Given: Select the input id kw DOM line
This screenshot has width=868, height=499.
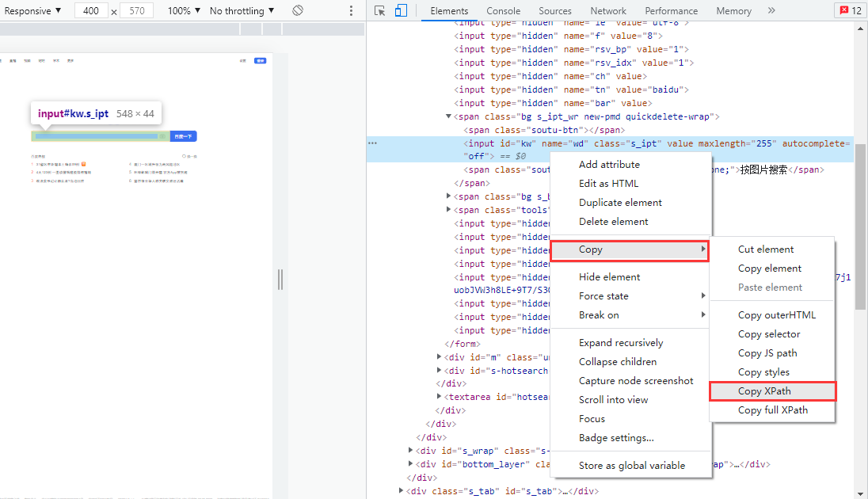Looking at the screenshot, I should pos(610,150).
